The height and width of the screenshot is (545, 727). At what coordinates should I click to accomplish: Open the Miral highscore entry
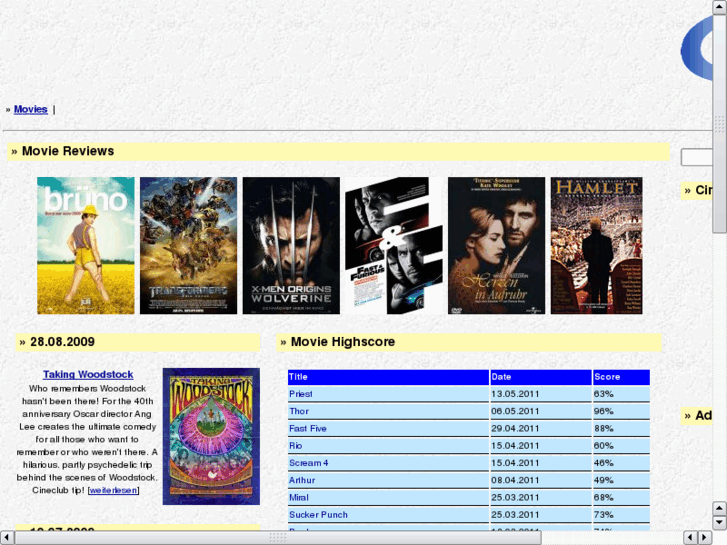299,497
